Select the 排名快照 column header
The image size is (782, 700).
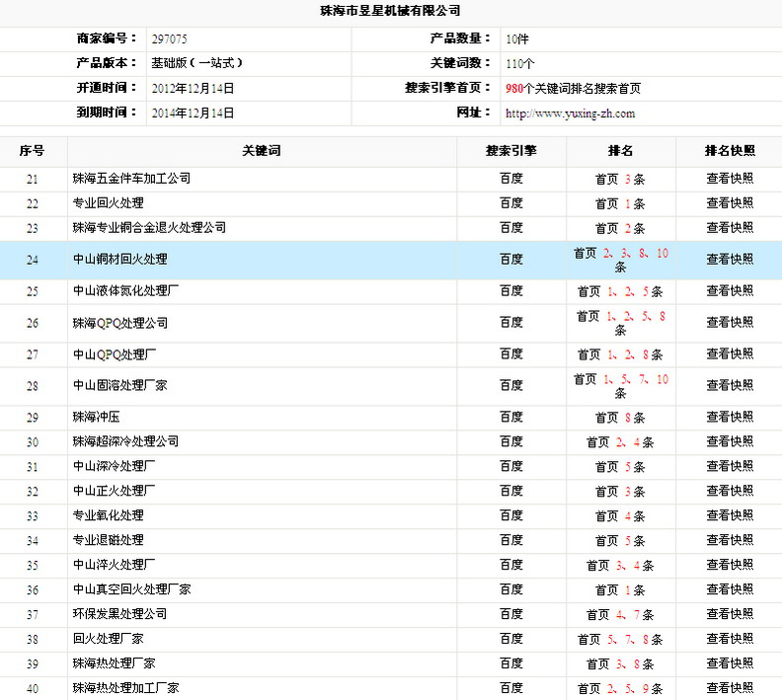[730, 151]
